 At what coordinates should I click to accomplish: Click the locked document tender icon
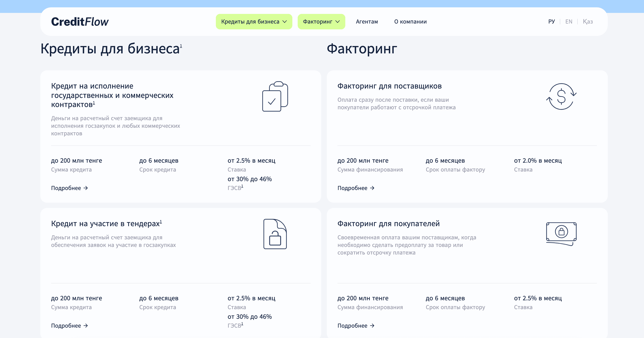click(x=275, y=234)
